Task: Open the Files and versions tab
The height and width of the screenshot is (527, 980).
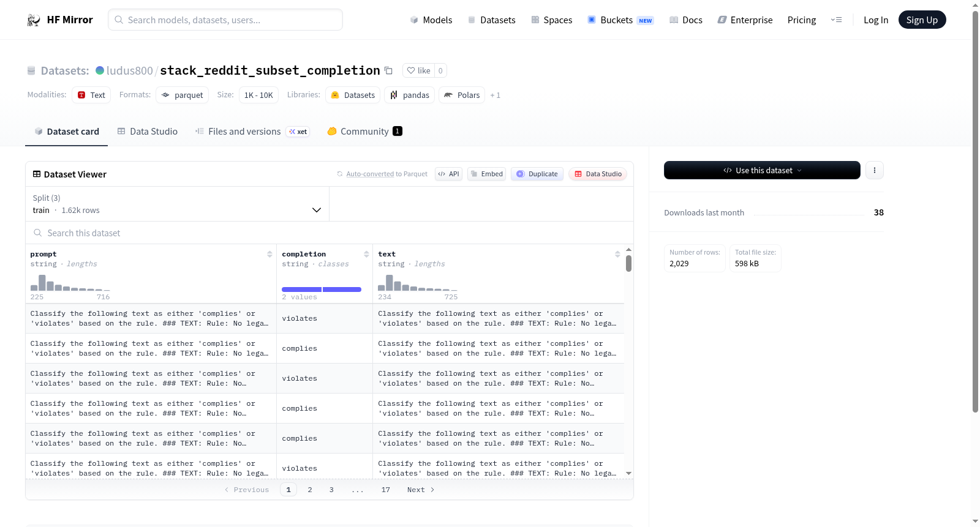Action: click(x=252, y=132)
